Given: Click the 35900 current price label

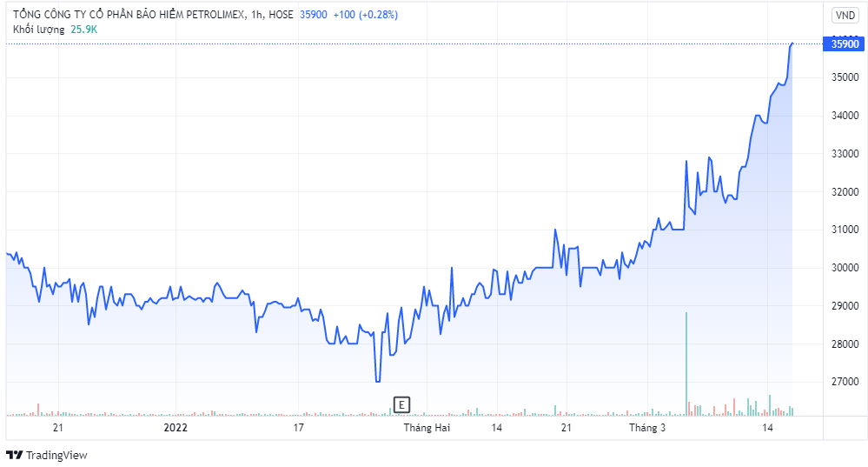Looking at the screenshot, I should 845,44.
